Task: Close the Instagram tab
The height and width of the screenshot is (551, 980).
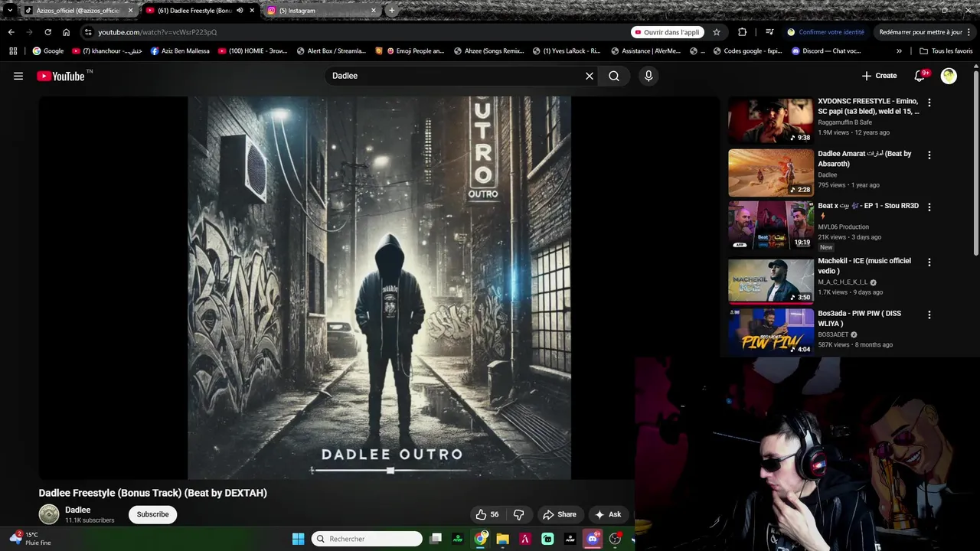Action: pyautogui.click(x=374, y=11)
